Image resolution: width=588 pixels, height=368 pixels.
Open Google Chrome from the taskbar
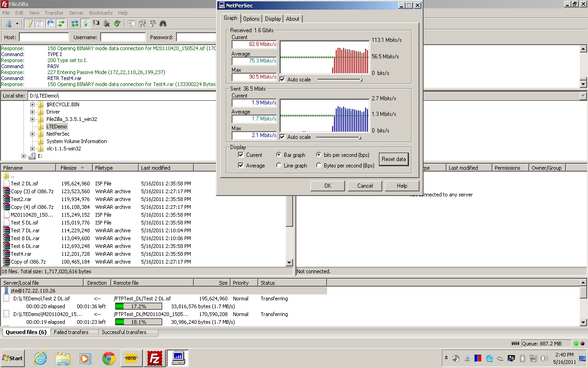109,358
